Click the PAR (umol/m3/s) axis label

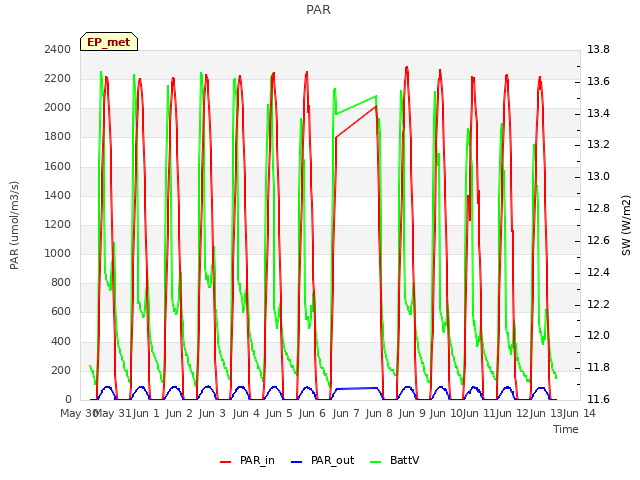pyautogui.click(x=14, y=225)
